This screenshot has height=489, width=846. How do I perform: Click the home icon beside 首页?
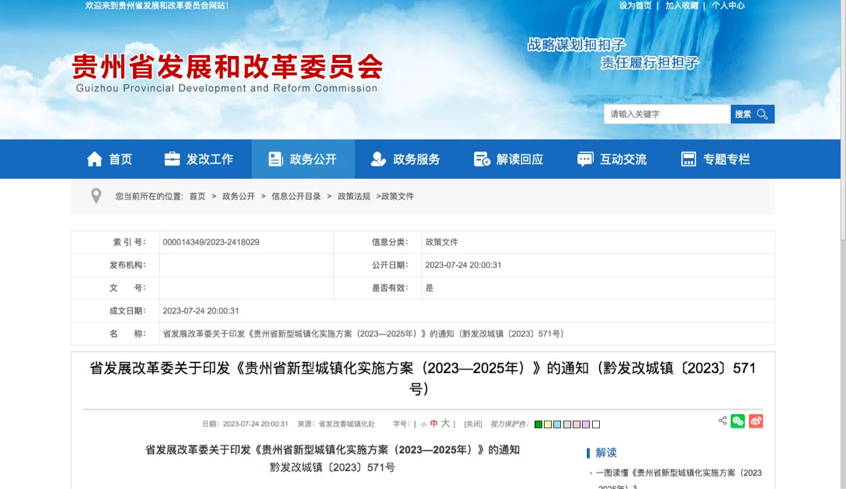coord(95,159)
